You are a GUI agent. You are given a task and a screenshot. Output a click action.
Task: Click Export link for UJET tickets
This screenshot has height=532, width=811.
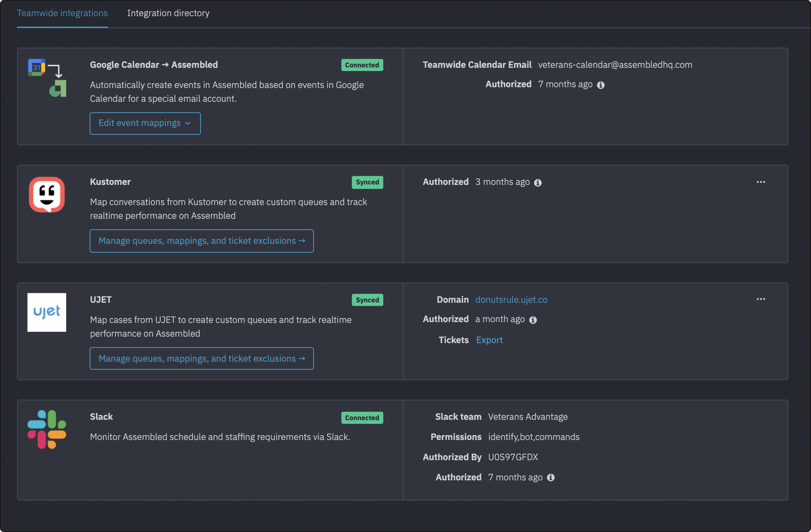[x=489, y=340]
